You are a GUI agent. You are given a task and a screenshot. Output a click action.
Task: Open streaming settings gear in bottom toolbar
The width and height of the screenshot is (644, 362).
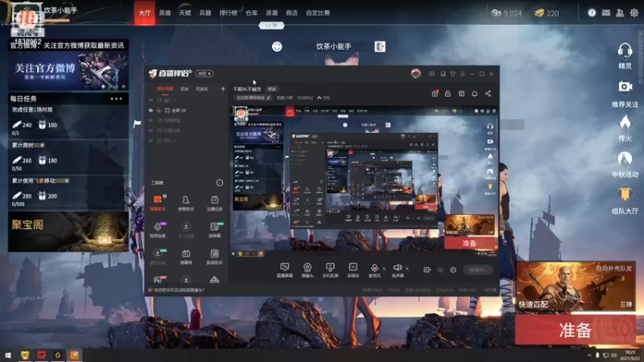point(453,269)
